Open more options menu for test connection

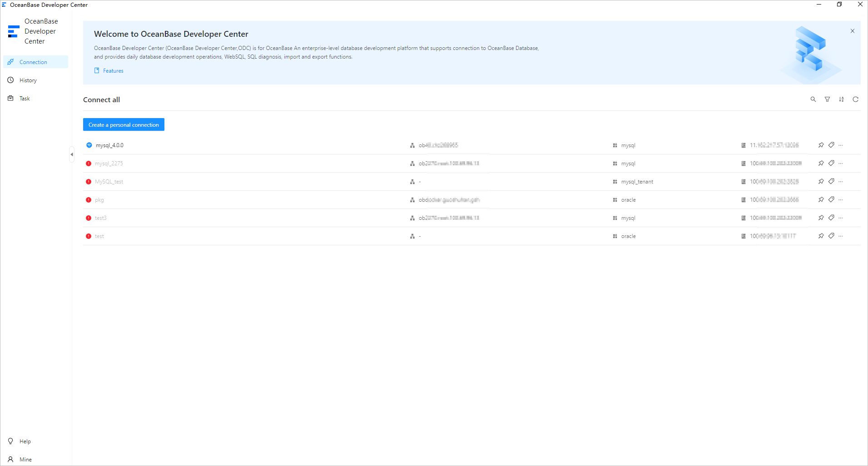pos(841,236)
